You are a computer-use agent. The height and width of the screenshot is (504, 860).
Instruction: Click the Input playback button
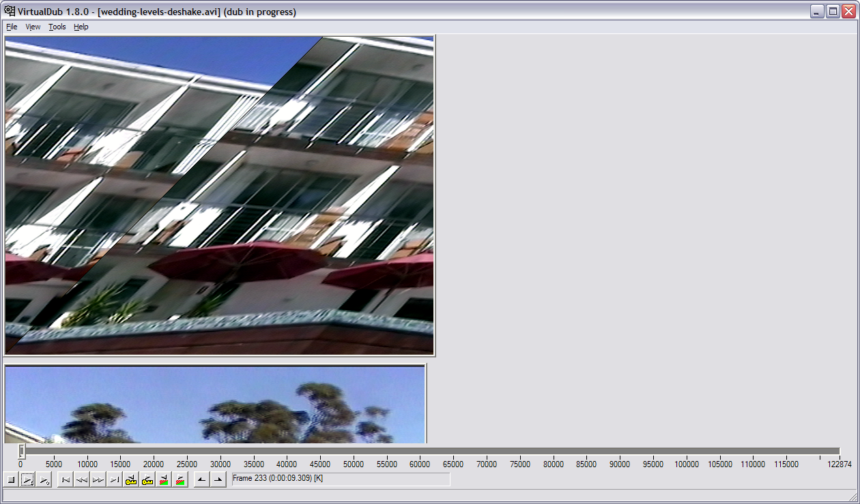click(27, 480)
